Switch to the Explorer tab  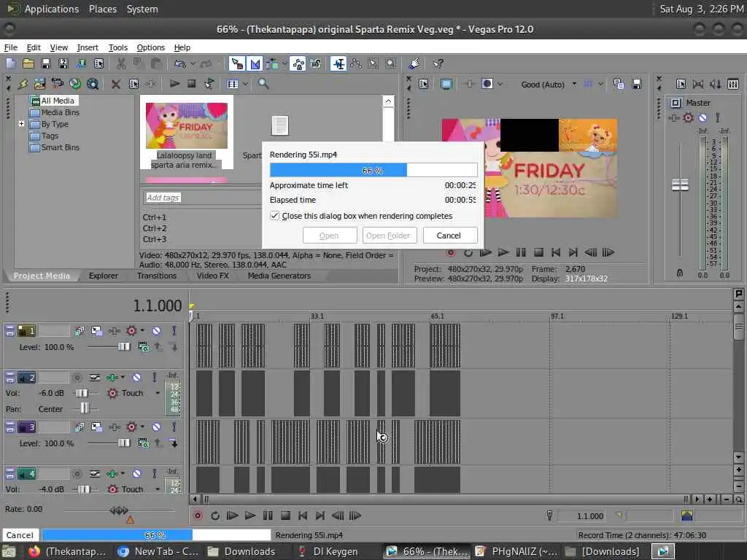pyautogui.click(x=103, y=276)
